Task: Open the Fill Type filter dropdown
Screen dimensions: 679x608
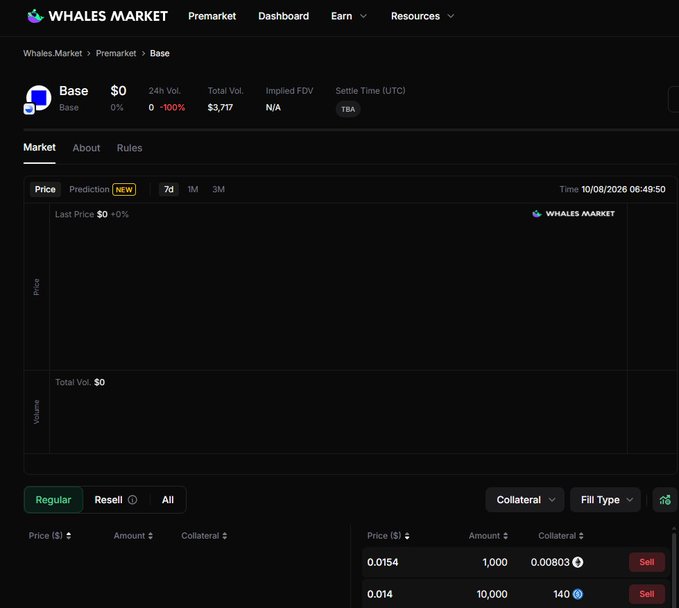Action: pyautogui.click(x=605, y=500)
